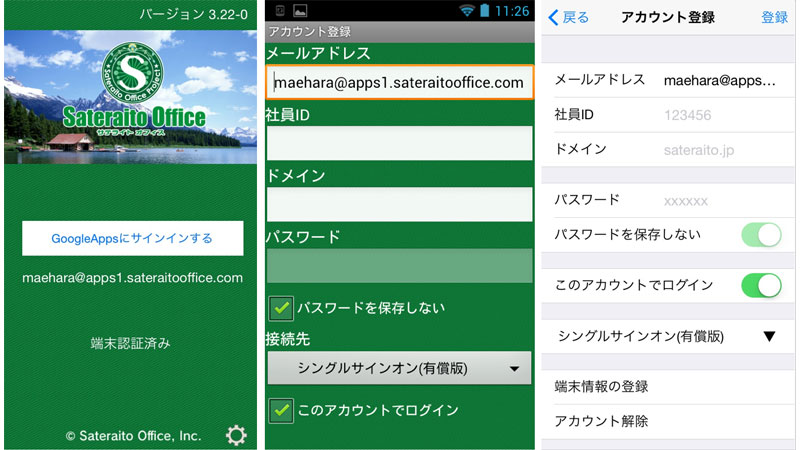The height and width of the screenshot is (450, 800).
Task: Tap the Wi-Fi status icon
Action: click(466, 10)
